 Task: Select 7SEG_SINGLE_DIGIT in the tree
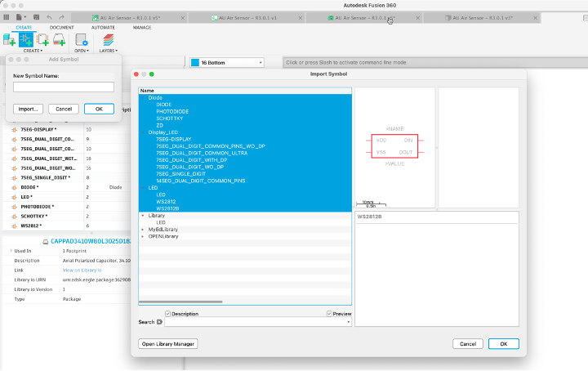point(180,174)
